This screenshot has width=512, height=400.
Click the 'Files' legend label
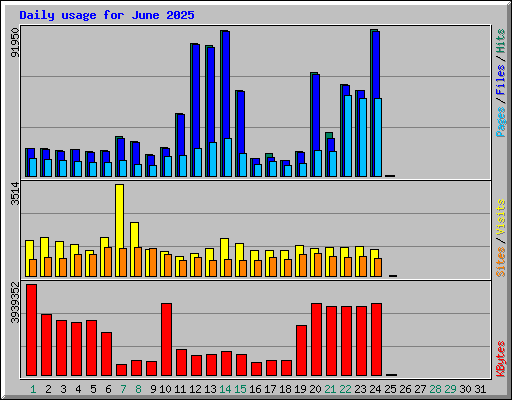[501, 79]
